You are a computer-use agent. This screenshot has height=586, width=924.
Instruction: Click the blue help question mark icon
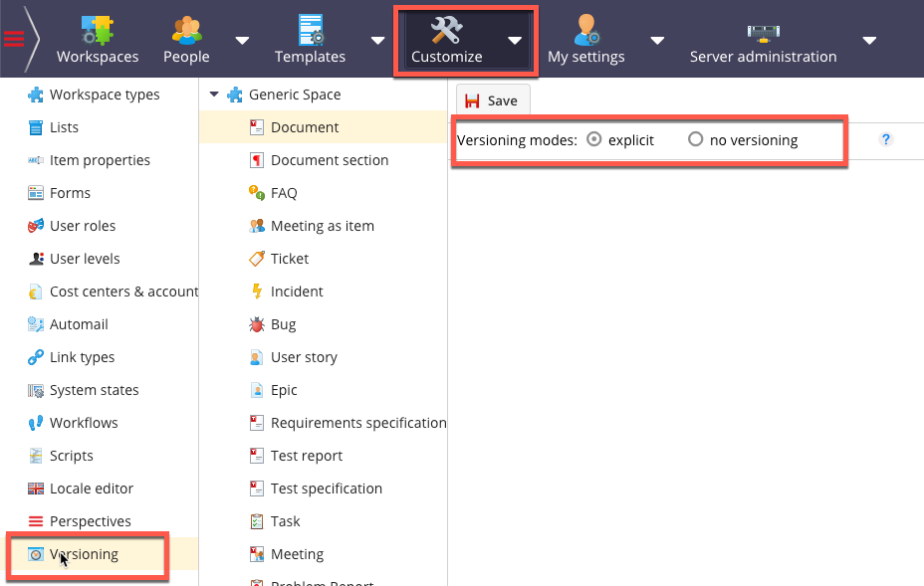click(x=886, y=140)
